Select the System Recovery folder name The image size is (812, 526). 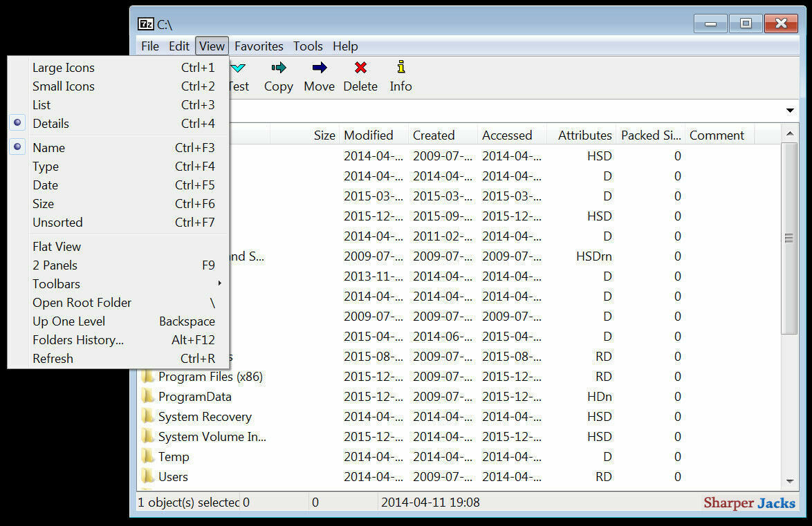(x=205, y=416)
